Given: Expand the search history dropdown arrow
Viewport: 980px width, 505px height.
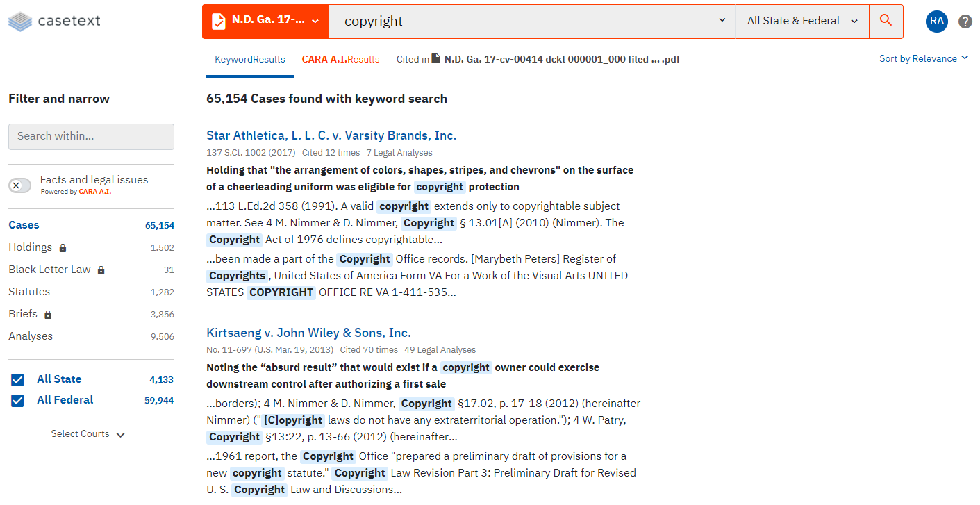Looking at the screenshot, I should (x=722, y=21).
